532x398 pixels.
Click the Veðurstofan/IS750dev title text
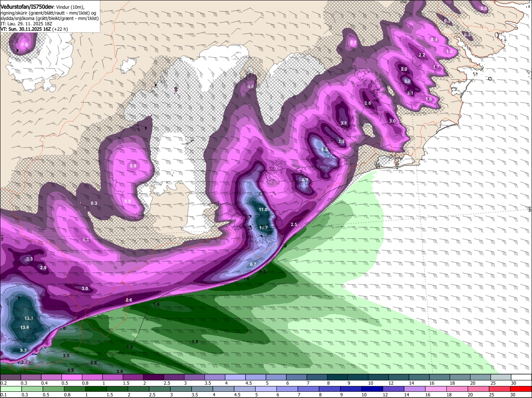click(x=27, y=7)
